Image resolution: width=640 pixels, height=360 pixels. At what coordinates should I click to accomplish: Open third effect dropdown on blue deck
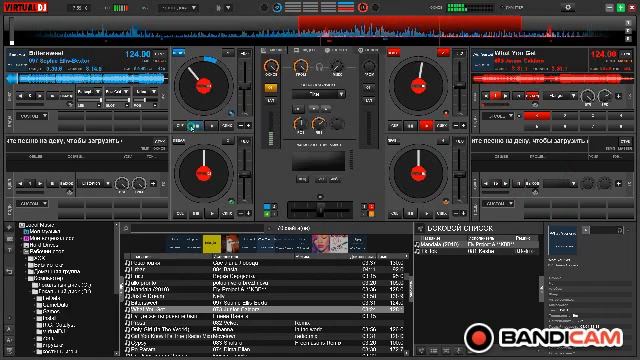click(x=145, y=92)
